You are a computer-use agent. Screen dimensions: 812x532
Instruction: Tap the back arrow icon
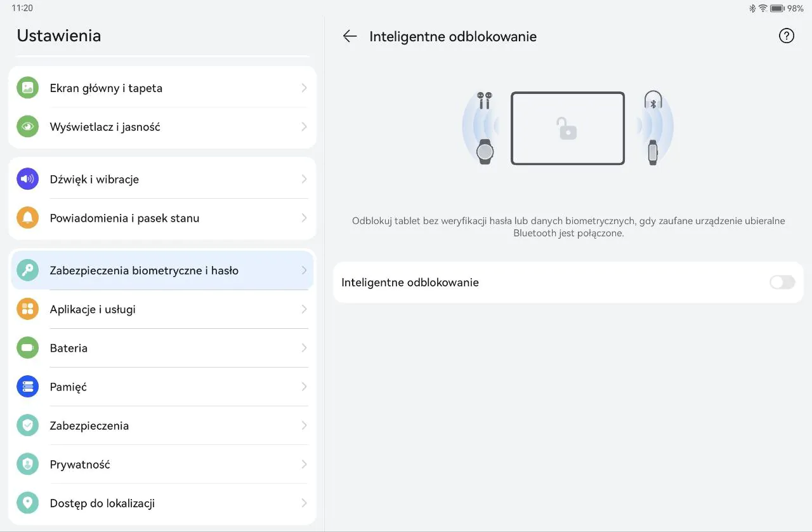[350, 36]
